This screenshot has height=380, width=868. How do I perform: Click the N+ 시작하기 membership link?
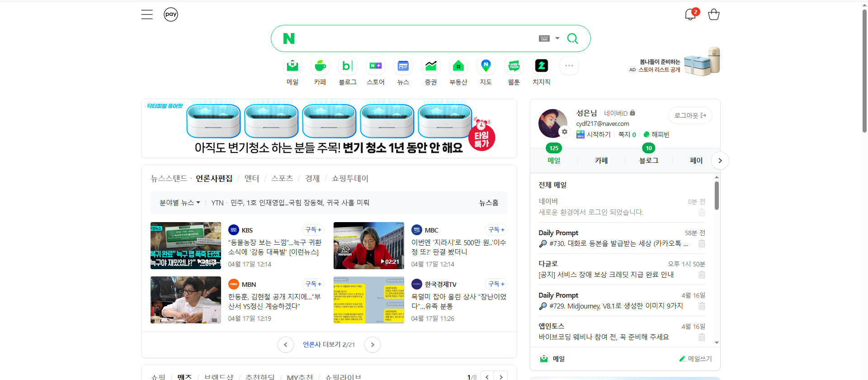tap(593, 134)
